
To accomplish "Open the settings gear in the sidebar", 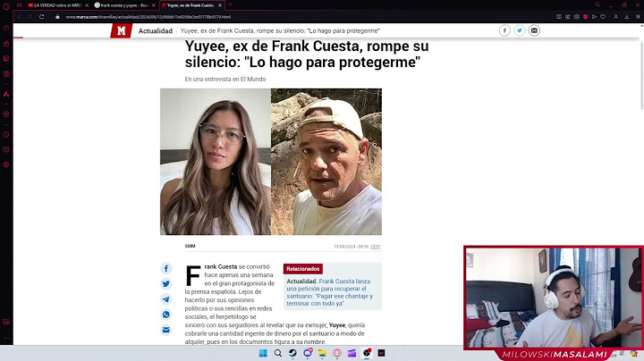I will (x=6, y=165).
